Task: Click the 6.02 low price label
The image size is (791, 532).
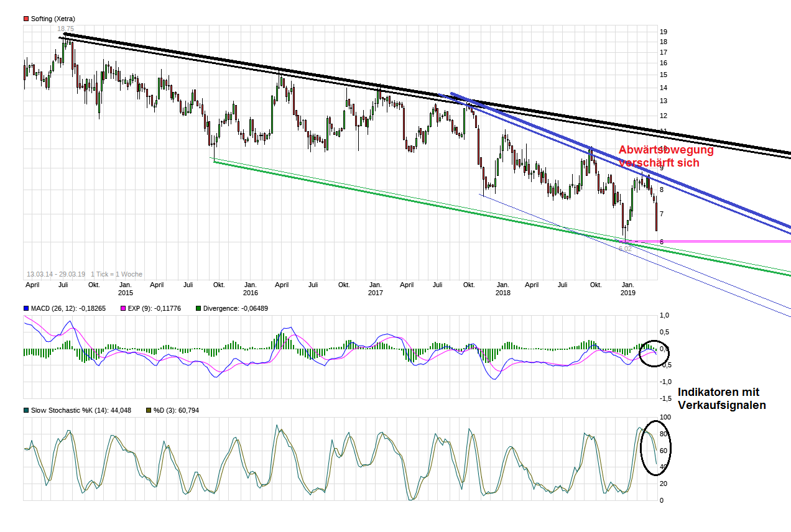Action: tap(625, 248)
